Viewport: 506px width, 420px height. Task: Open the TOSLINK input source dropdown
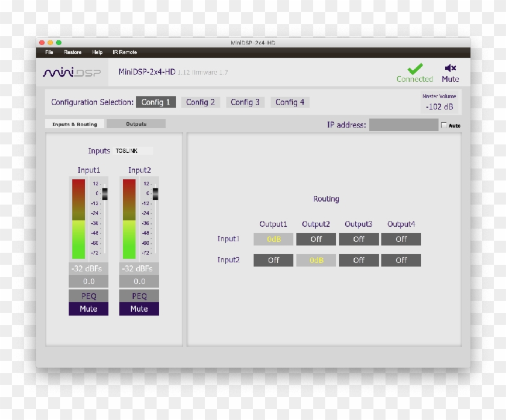133,151
